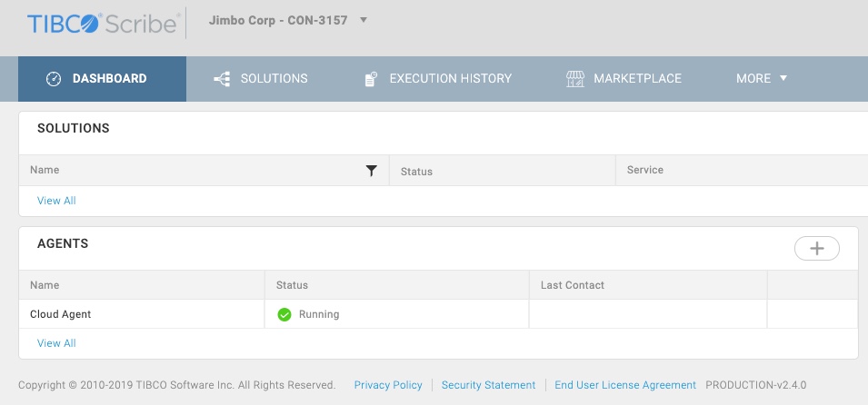Open the Jimbo Corp organization dropdown
This screenshot has height=405, width=868.
coord(288,21)
